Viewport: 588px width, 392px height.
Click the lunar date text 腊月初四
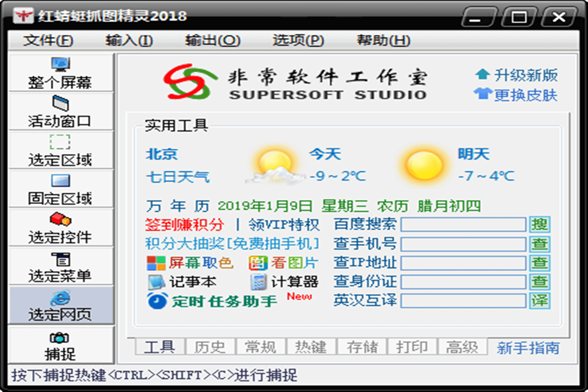(449, 206)
